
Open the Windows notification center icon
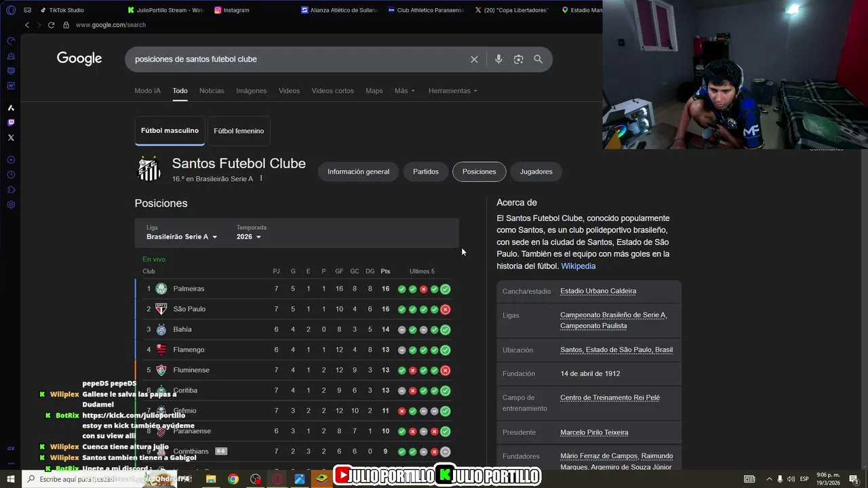(854, 479)
